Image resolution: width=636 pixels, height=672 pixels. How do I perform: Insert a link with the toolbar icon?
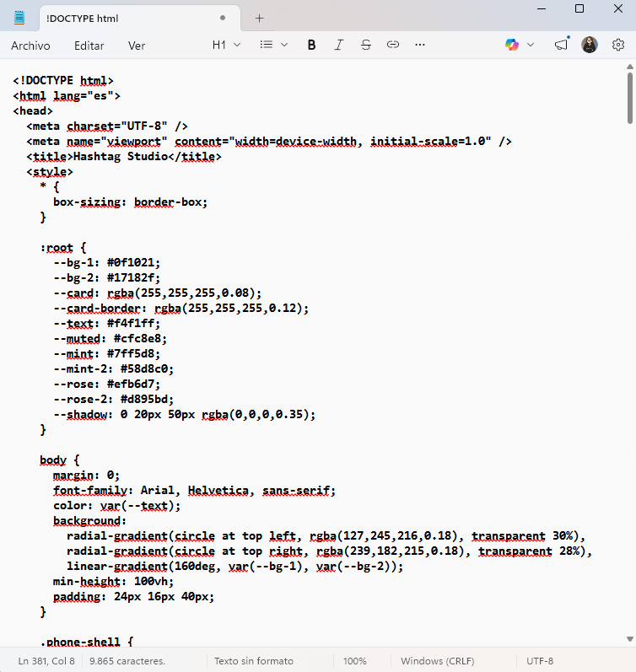[392, 45]
